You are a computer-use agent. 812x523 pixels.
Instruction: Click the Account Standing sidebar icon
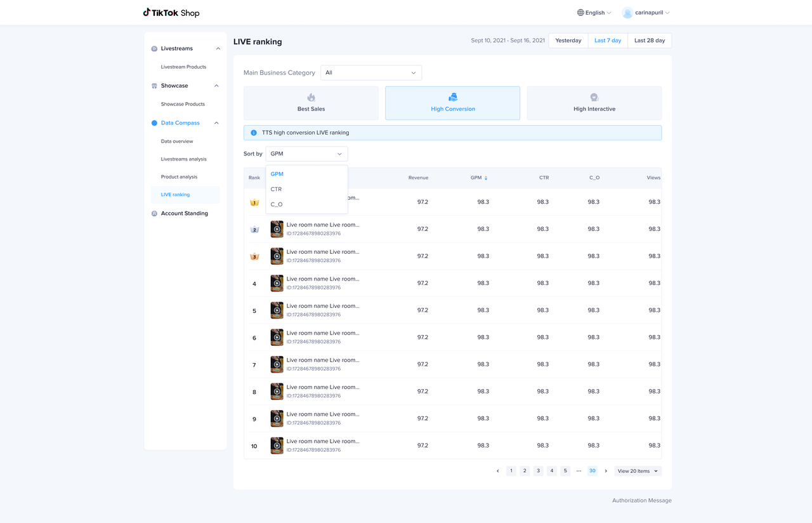tap(154, 214)
